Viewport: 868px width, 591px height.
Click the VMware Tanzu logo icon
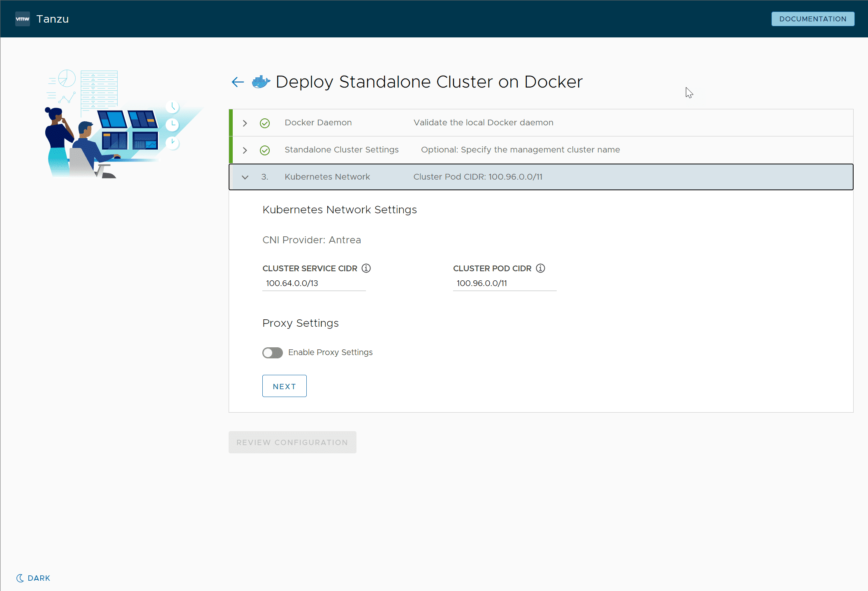pyautogui.click(x=23, y=18)
